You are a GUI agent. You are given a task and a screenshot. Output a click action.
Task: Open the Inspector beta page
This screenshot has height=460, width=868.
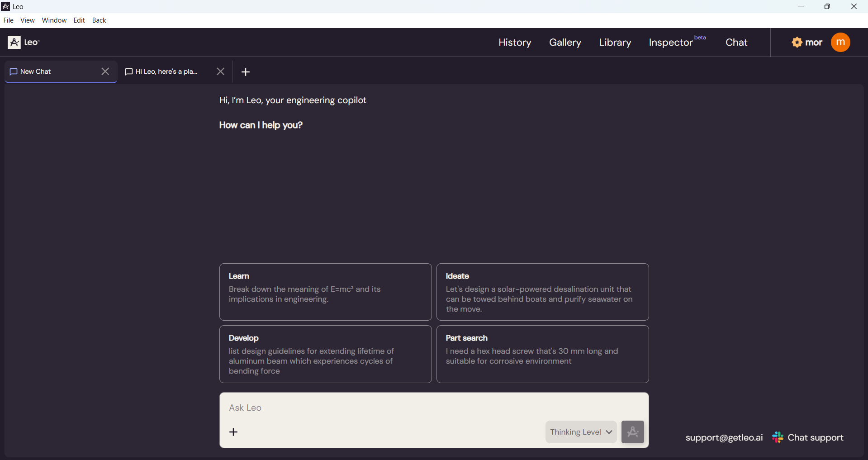(677, 42)
